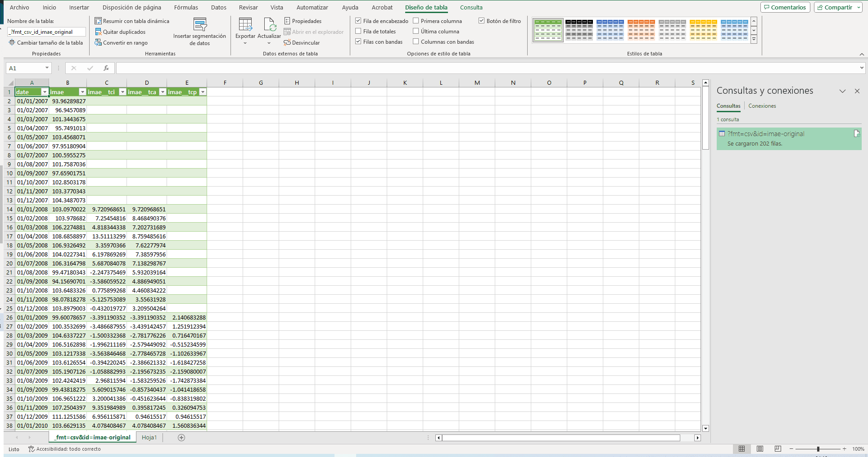Image resolution: width=868 pixels, height=457 pixels.
Task: Select the orange table style
Action: [641, 30]
